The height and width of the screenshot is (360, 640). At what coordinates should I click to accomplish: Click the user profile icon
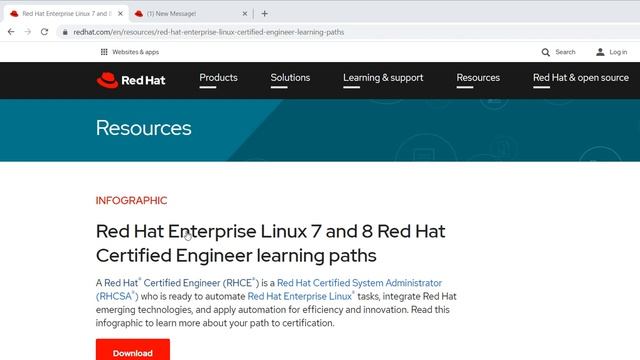pyautogui.click(x=600, y=52)
